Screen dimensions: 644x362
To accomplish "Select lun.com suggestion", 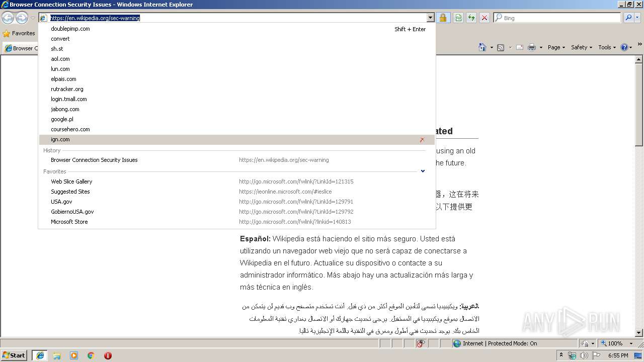I will pyautogui.click(x=236, y=69).
